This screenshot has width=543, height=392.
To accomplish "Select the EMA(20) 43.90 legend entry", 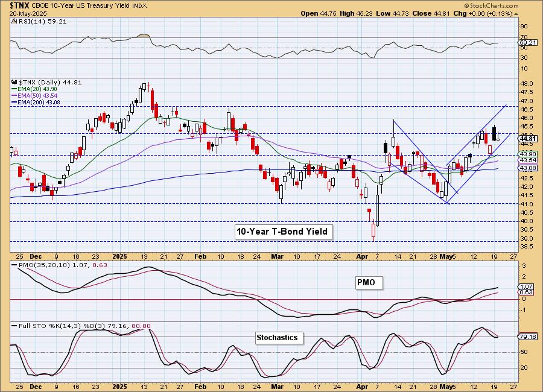I will click(34, 89).
